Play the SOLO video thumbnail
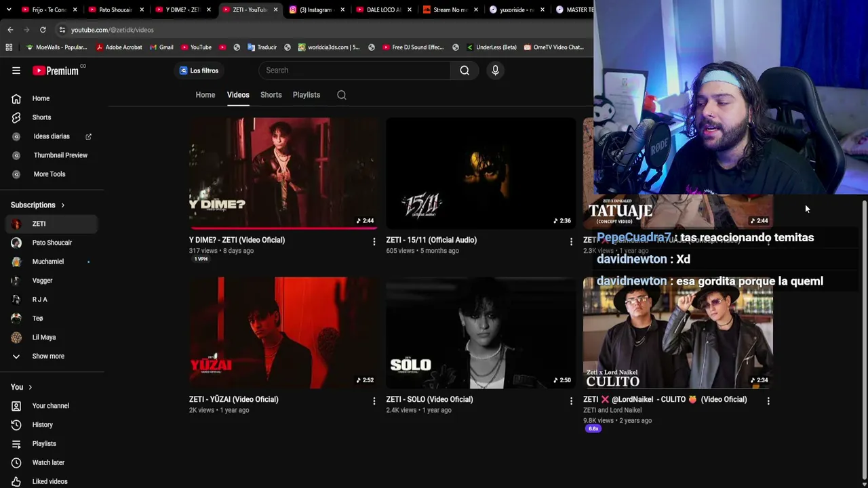The height and width of the screenshot is (488, 868). click(481, 333)
